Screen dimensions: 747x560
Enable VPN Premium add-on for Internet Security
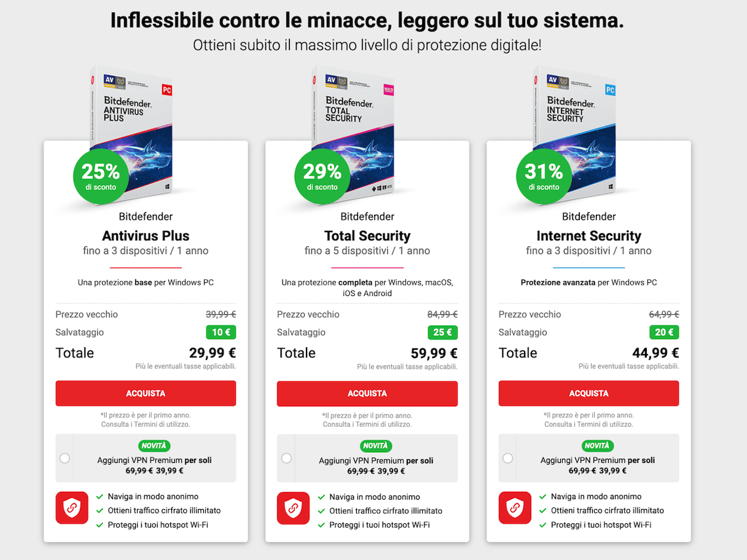508,458
